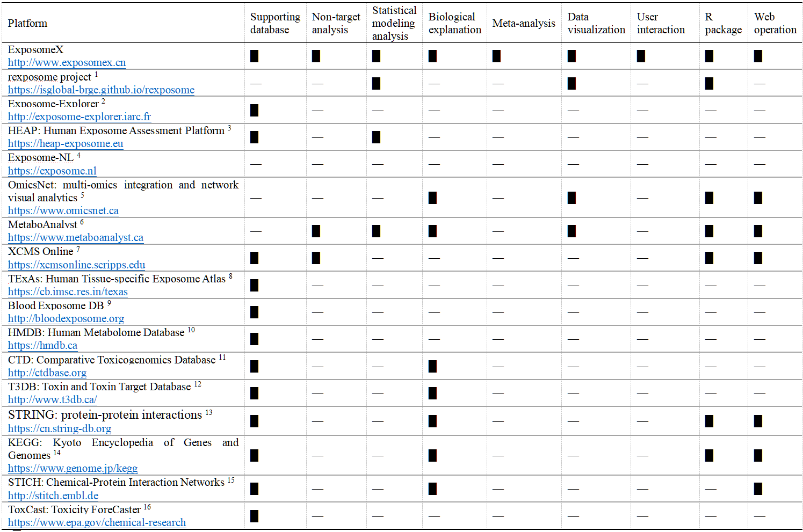Select T3DB: Toxin and Toxin Target Database

tap(99, 387)
